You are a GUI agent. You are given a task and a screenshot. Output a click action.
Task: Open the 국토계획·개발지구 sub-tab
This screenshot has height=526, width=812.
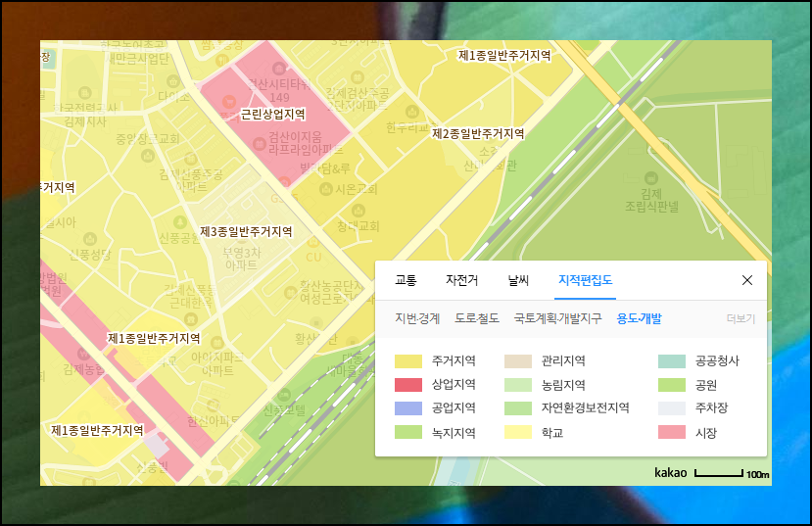[x=557, y=318]
